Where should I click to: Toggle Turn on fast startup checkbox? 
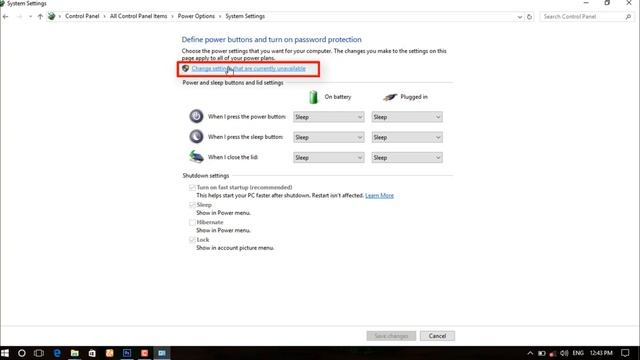point(192,187)
